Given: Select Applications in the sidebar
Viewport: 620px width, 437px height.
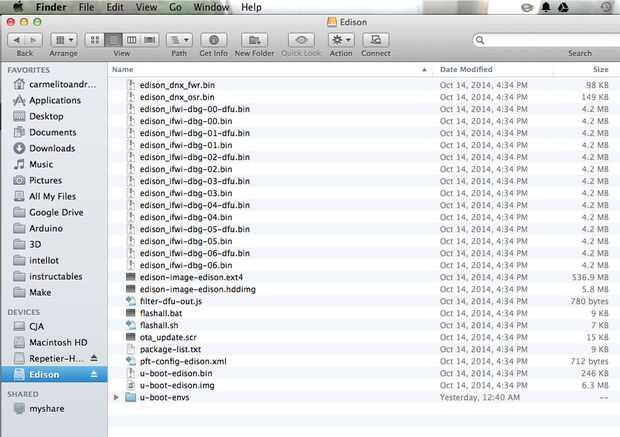Looking at the screenshot, I should tap(54, 100).
